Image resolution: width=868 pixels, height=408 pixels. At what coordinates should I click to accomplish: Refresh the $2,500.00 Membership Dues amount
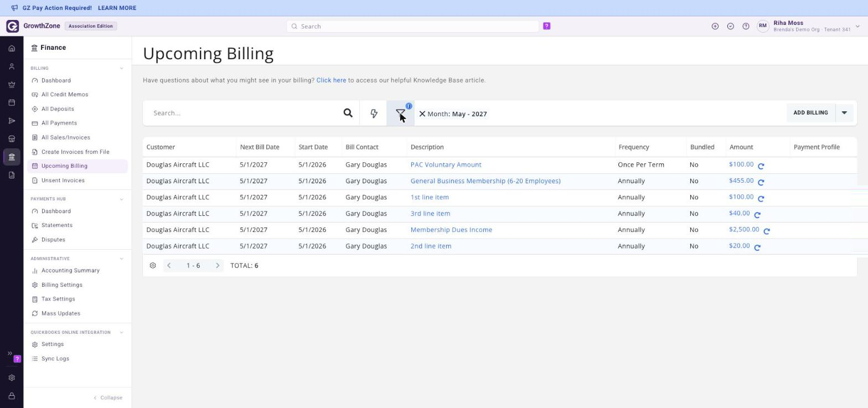pos(767,231)
